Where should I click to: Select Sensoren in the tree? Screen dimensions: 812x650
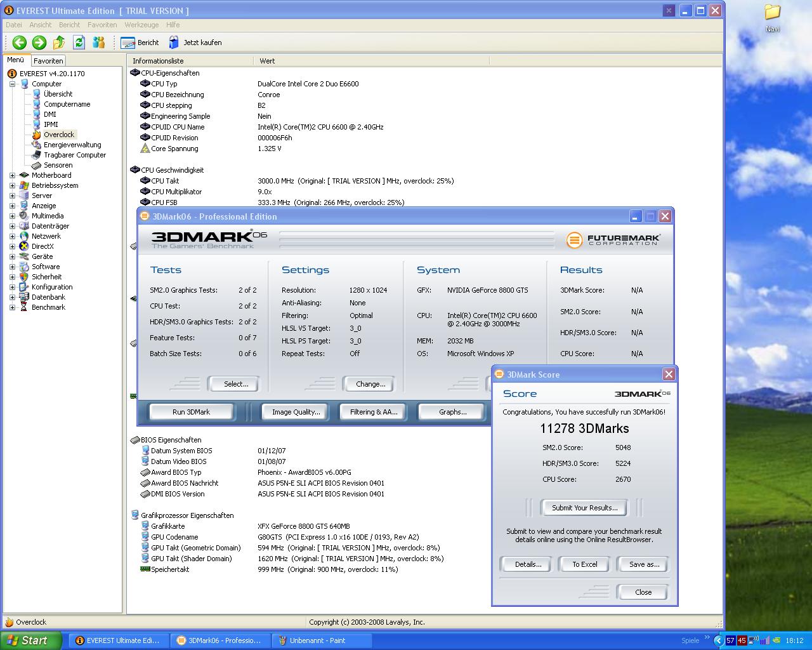pos(58,165)
